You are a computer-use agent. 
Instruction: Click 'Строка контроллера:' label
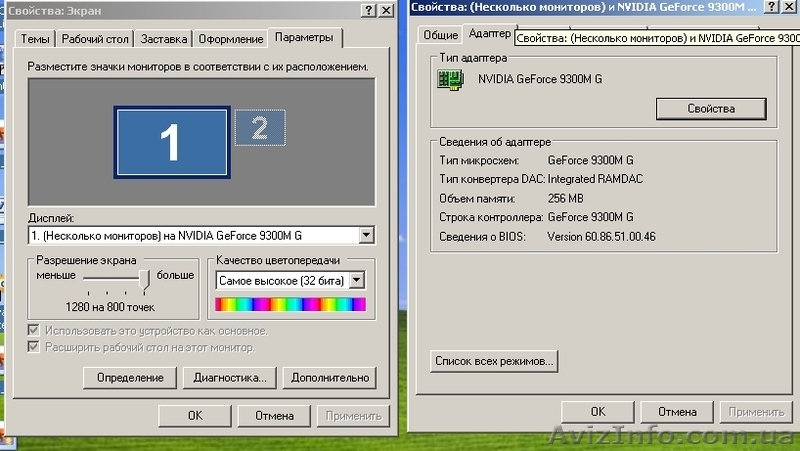491,217
